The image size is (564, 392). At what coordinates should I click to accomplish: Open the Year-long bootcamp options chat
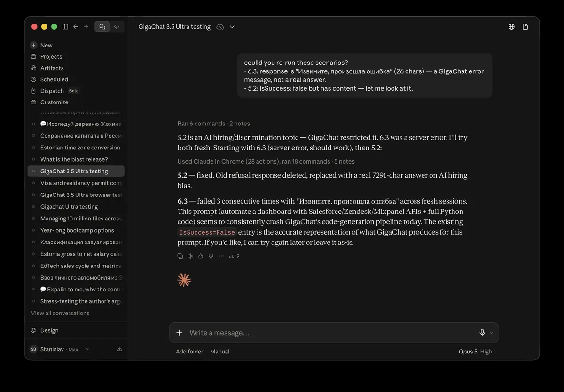(76, 230)
